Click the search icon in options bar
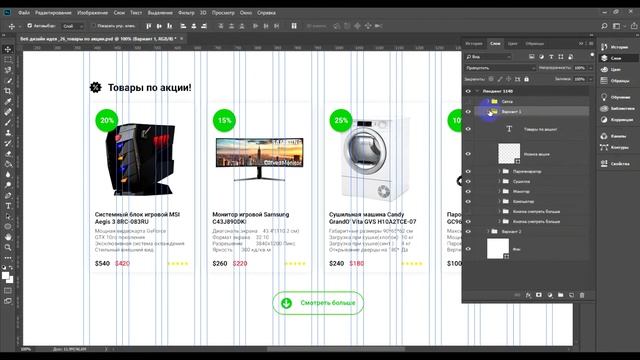The image size is (640, 360). [604, 26]
